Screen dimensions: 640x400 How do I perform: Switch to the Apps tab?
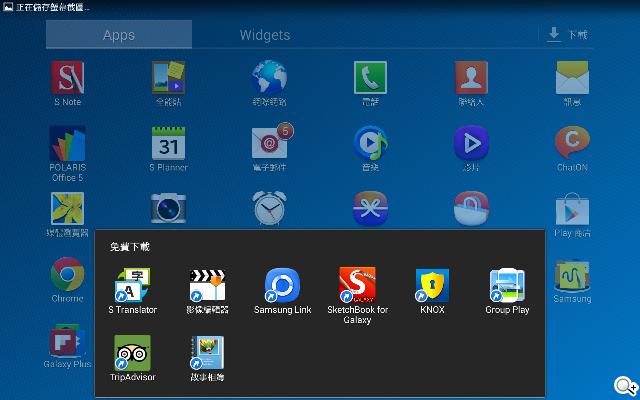[119, 35]
